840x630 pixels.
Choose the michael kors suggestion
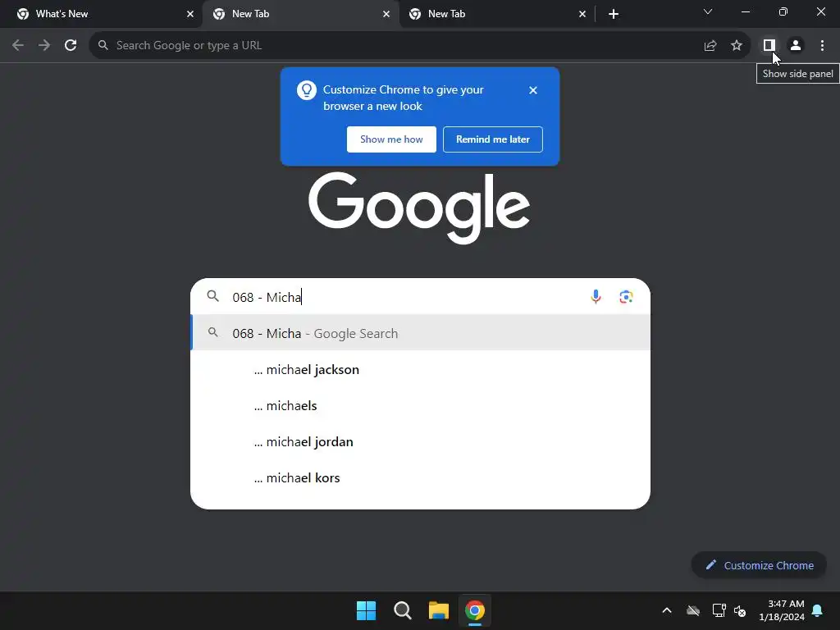421,478
